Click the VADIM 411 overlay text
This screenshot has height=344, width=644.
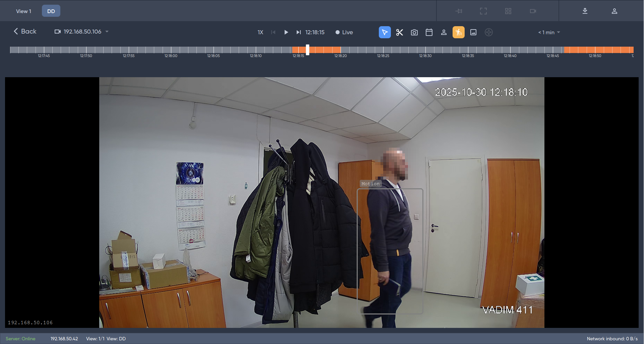508,310
